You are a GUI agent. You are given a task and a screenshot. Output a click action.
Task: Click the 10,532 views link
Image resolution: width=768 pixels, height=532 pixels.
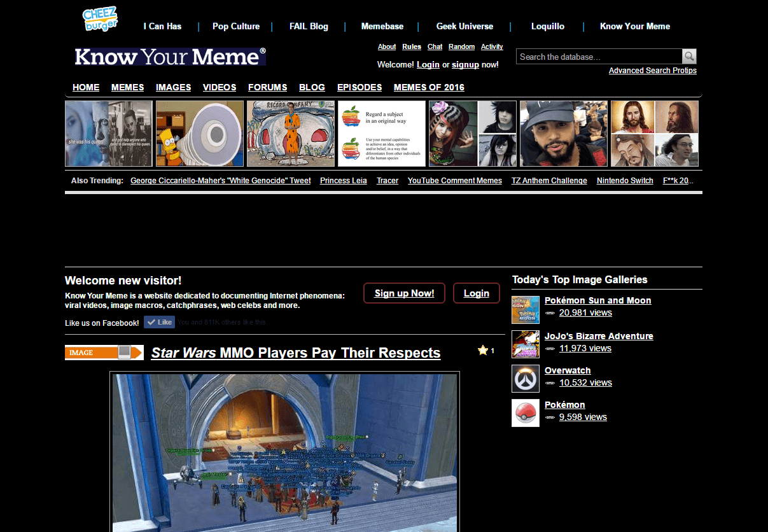[585, 382]
